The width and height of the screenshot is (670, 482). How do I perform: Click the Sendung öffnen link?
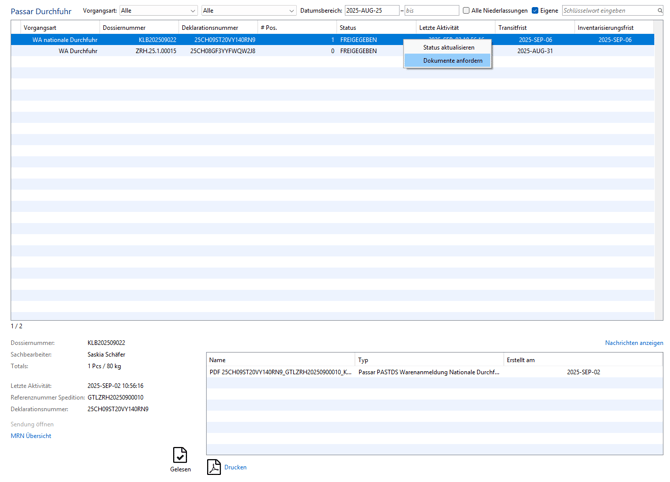pyautogui.click(x=32, y=424)
